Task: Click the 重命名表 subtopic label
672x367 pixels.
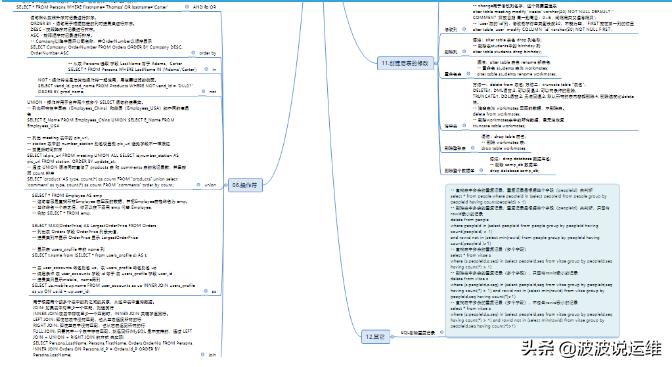Action: pyautogui.click(x=453, y=74)
